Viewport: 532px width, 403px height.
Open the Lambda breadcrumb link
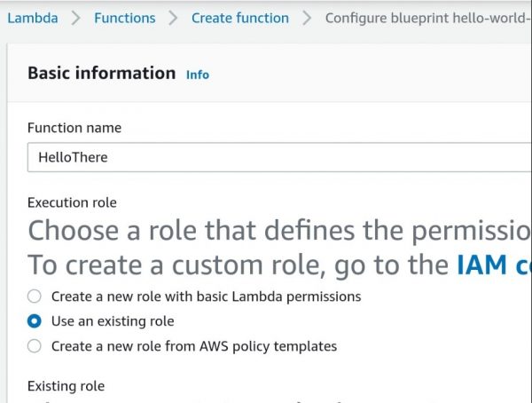33,18
